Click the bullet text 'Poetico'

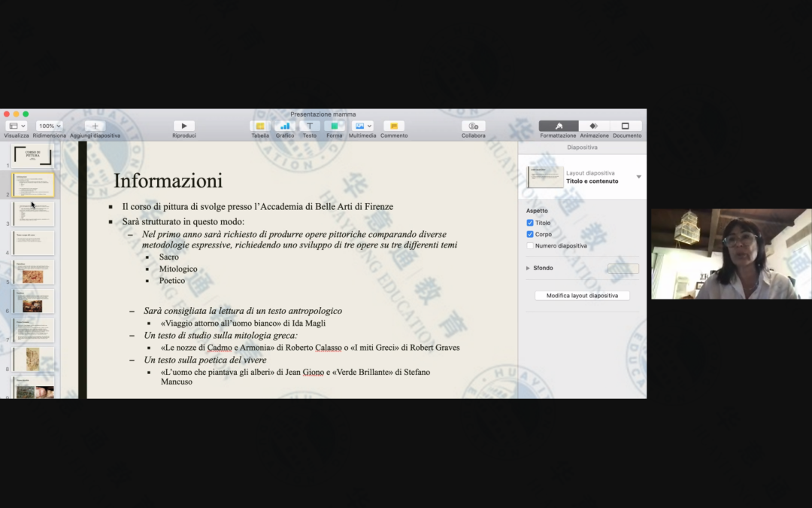172,281
